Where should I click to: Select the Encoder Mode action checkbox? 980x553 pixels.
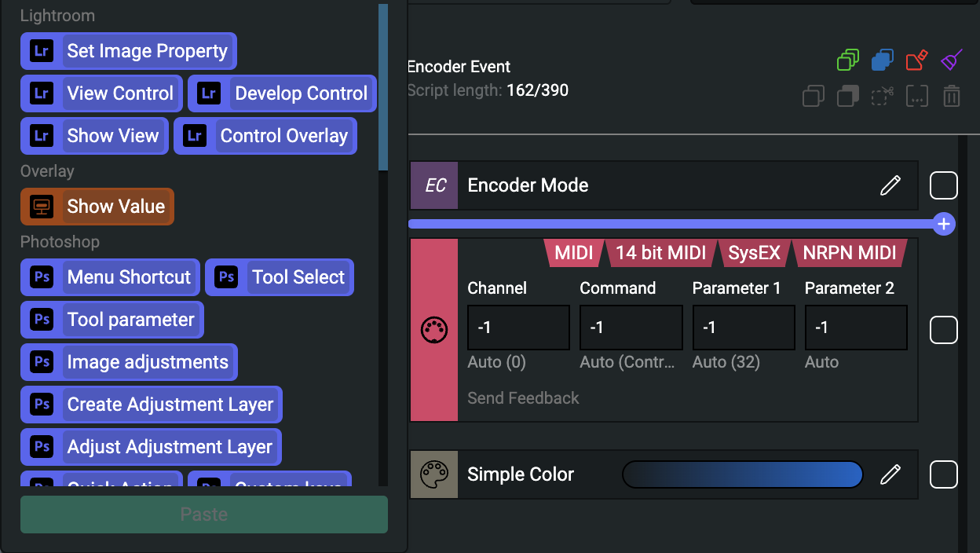[x=943, y=185]
